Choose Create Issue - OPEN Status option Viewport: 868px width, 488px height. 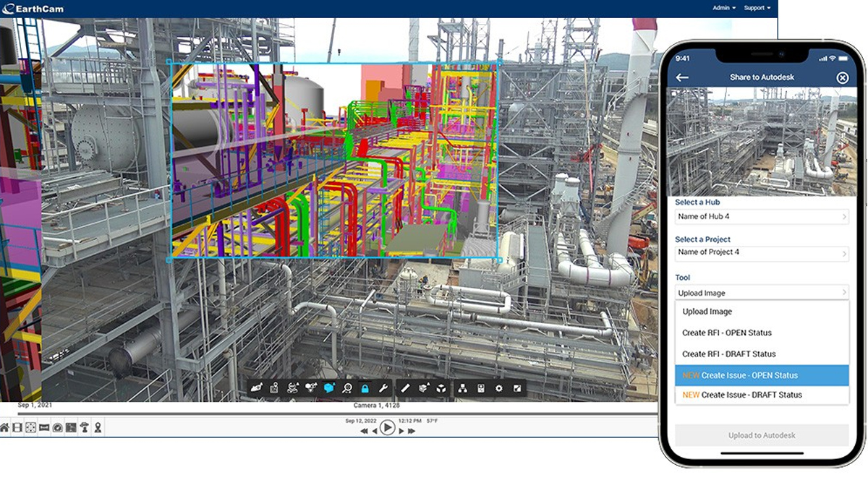click(x=762, y=375)
